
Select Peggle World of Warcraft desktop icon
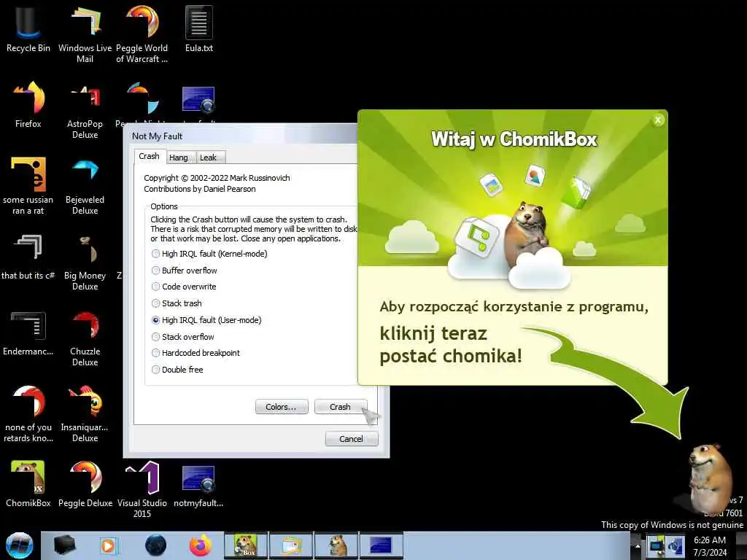142,34
